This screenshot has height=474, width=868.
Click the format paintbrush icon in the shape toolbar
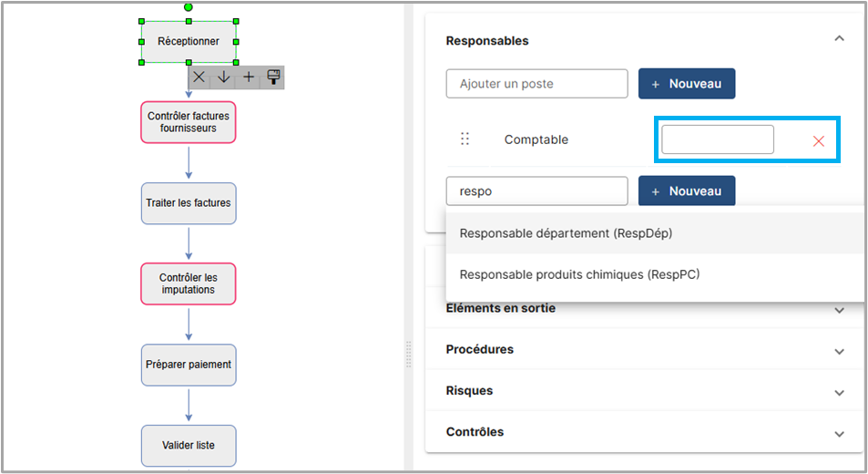(x=272, y=78)
